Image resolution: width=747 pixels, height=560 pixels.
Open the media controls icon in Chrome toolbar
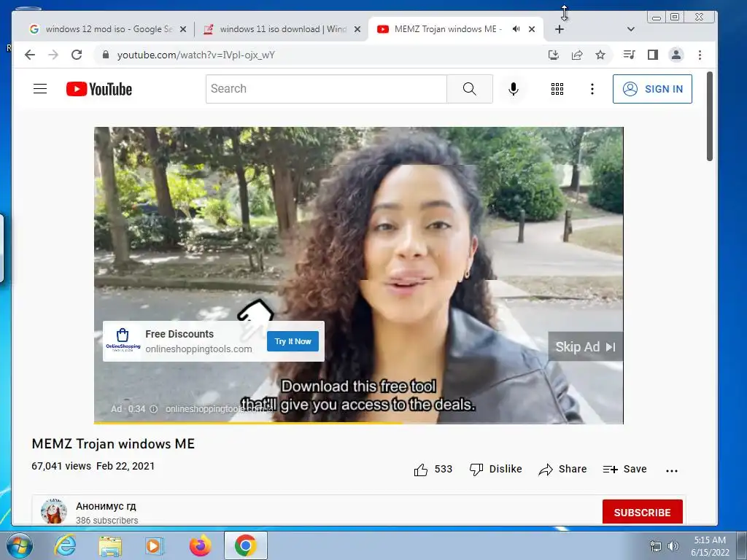click(x=629, y=55)
